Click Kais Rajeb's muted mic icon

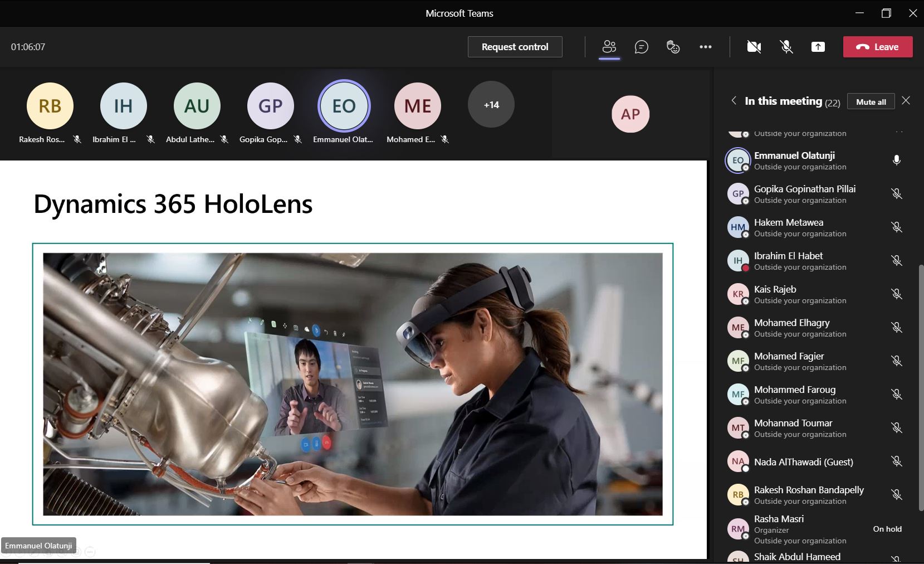click(897, 294)
